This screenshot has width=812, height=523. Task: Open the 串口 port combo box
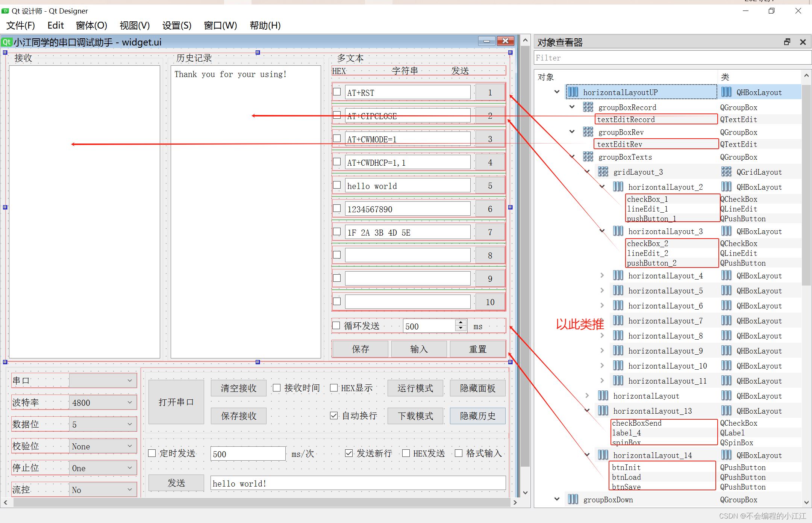103,381
